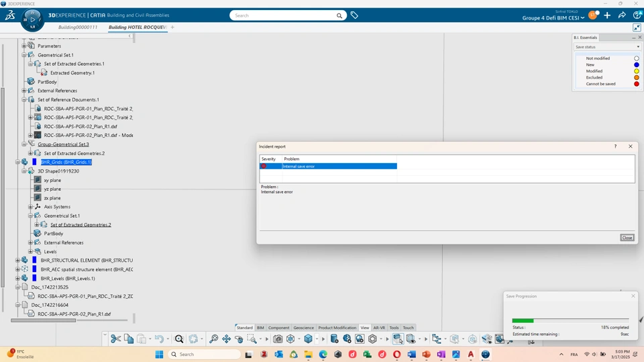Click the Problem column header
The height and width of the screenshot is (362, 644).
tap(339, 159)
